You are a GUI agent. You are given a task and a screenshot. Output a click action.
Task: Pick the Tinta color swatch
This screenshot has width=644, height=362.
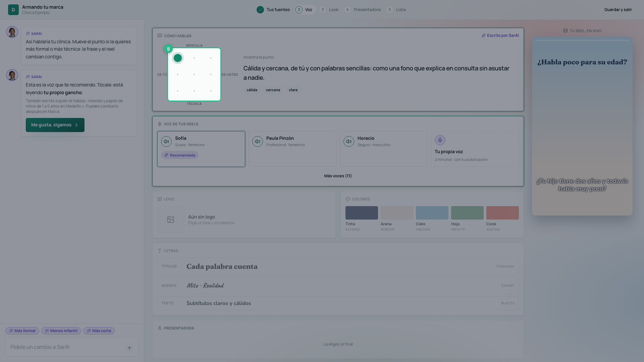point(362,213)
